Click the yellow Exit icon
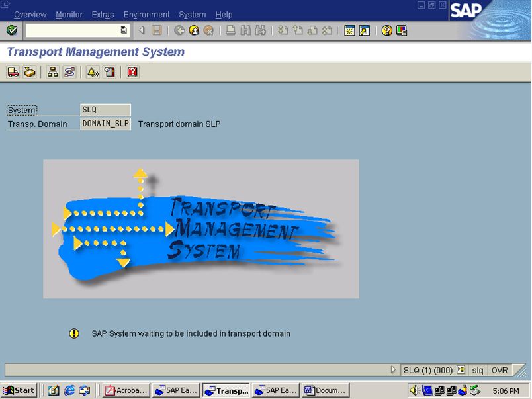 (194, 31)
